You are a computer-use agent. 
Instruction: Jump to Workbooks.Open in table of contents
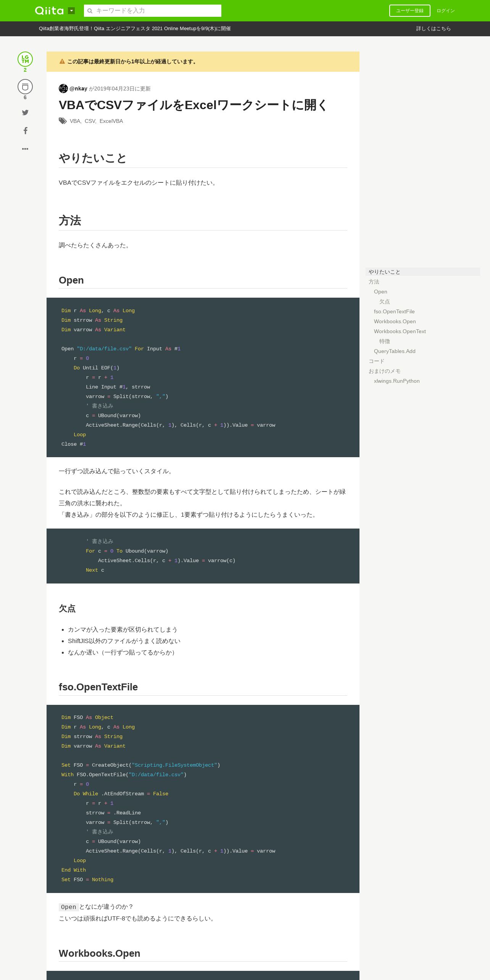pyautogui.click(x=395, y=321)
